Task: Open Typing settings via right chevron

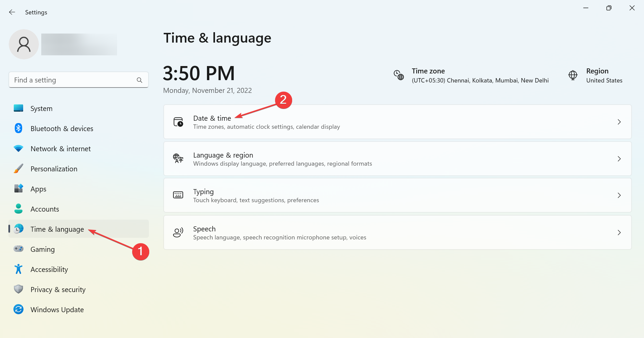Action: [x=619, y=195]
